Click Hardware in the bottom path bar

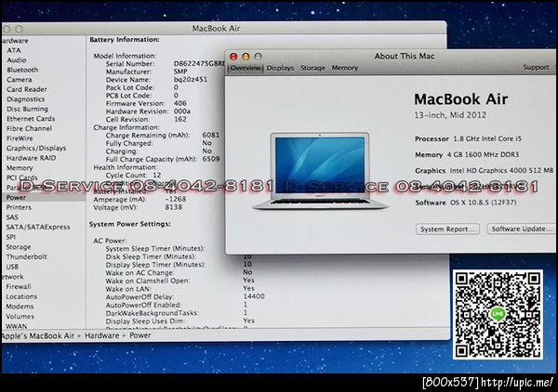101,335
